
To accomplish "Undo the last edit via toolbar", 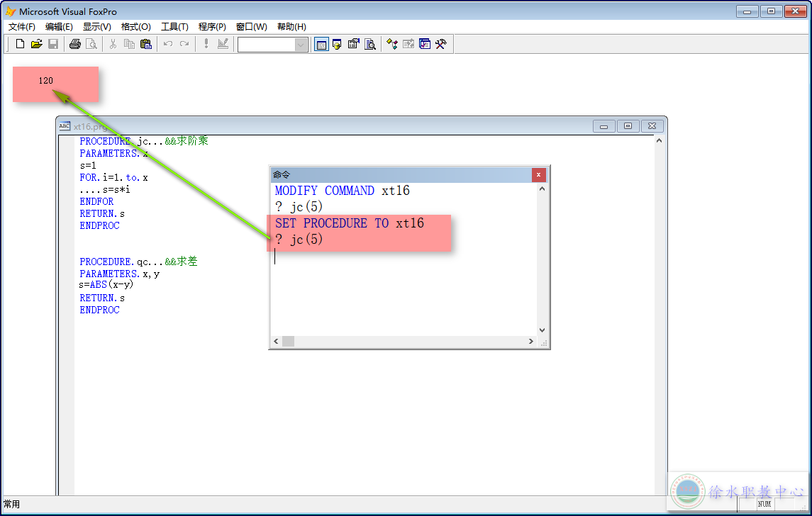I will tap(168, 44).
